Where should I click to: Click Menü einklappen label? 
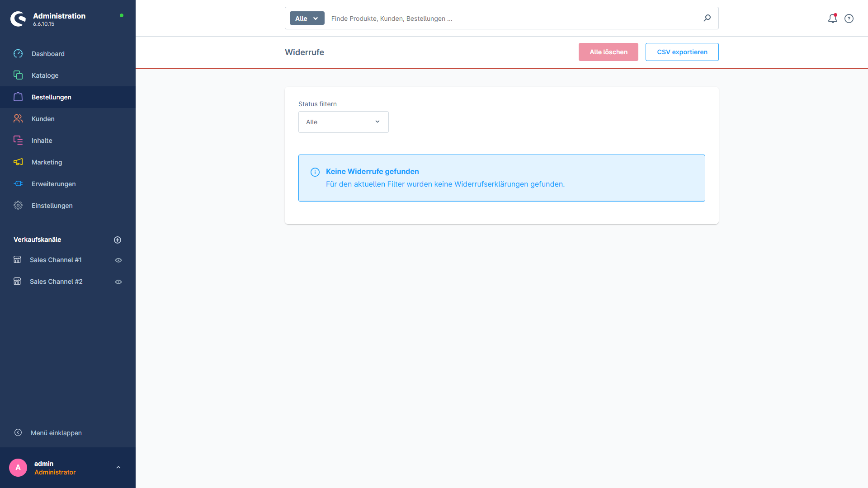coord(56,433)
